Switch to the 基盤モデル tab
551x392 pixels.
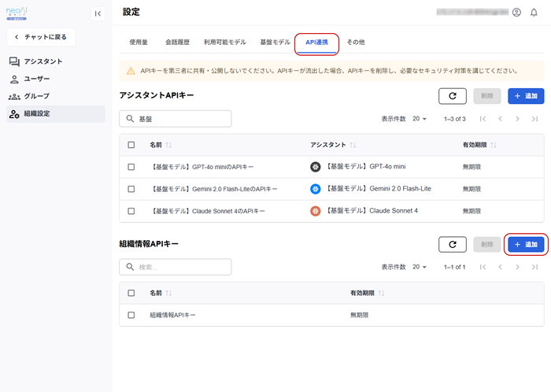click(275, 43)
